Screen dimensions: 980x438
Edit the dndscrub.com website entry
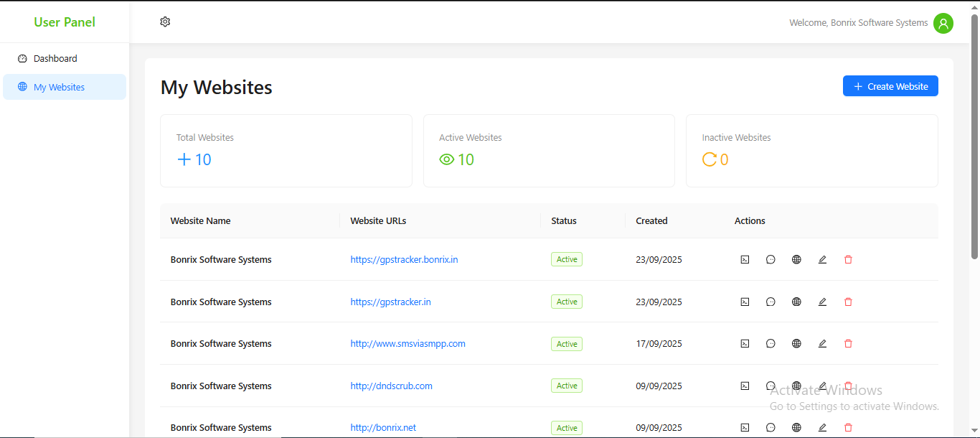[822, 386]
